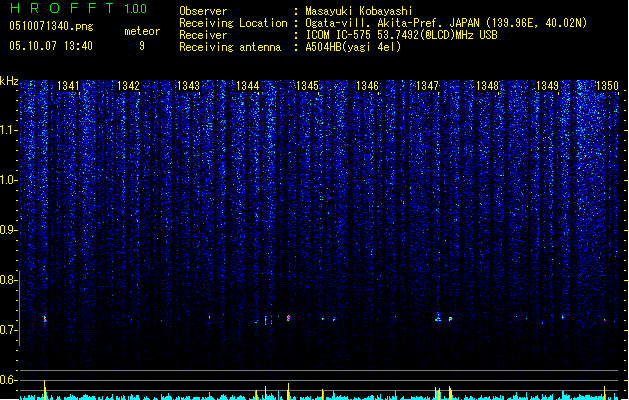Click the antenna value A504HB(yagi 4el)
629x400 pixels.
click(353, 47)
